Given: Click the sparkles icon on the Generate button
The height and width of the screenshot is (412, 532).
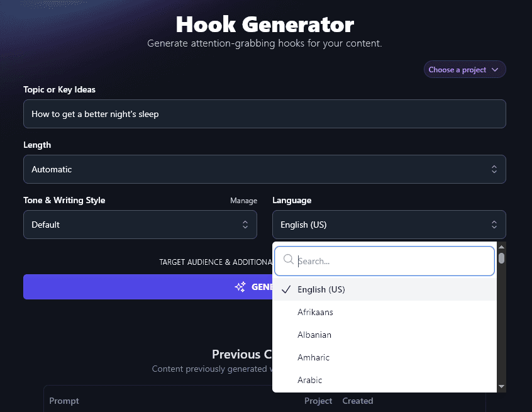Looking at the screenshot, I should point(240,286).
